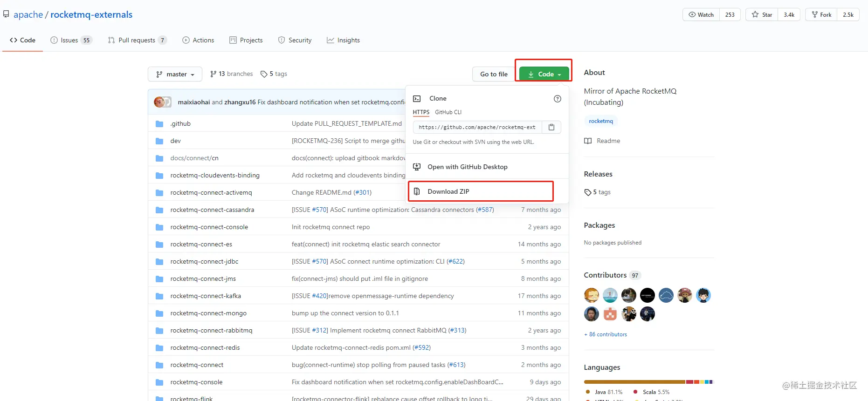
Task: Click the red robot contributor avatar
Action: [610, 314]
